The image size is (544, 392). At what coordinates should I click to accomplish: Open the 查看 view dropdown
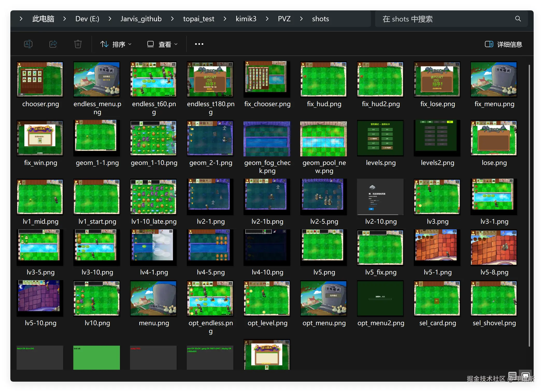click(x=162, y=44)
